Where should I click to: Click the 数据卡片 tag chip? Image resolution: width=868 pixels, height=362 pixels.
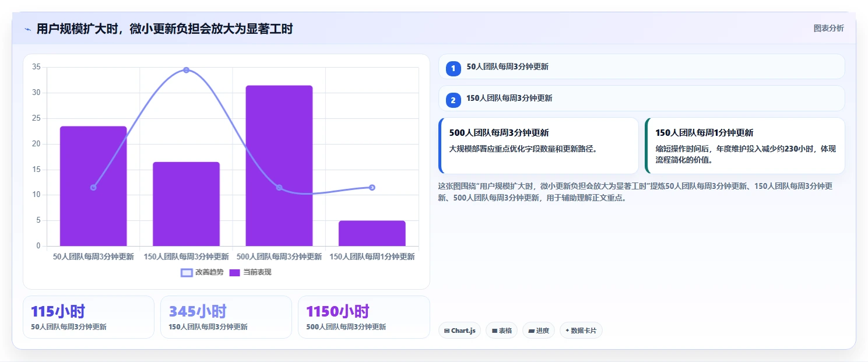click(x=581, y=331)
